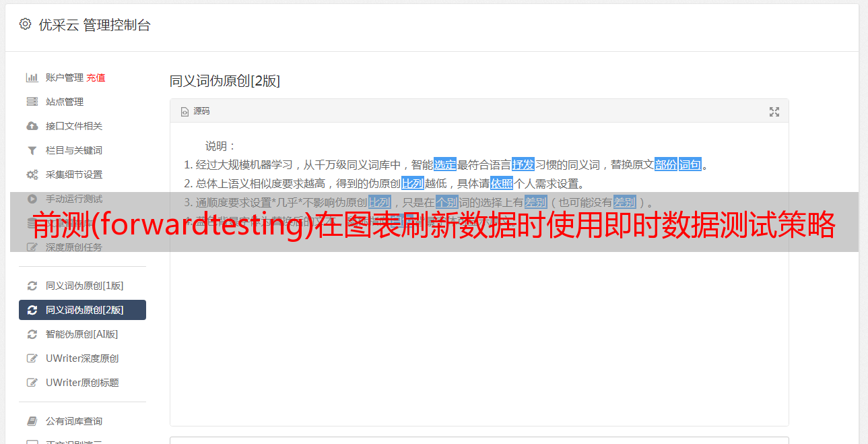Click inside the editor's empty text area
Image resolution: width=868 pixels, height=444 pixels.
tap(479, 337)
